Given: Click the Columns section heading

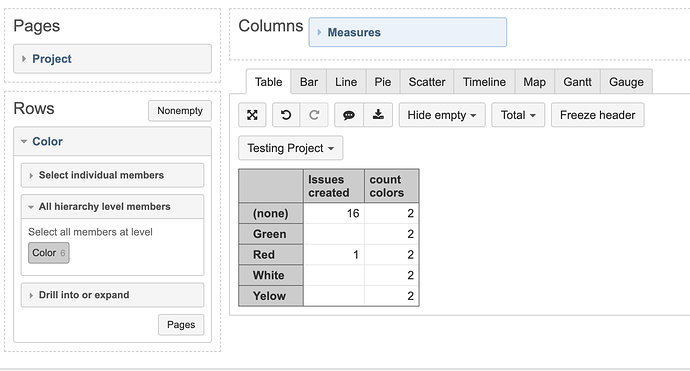Looking at the screenshot, I should point(271,26).
